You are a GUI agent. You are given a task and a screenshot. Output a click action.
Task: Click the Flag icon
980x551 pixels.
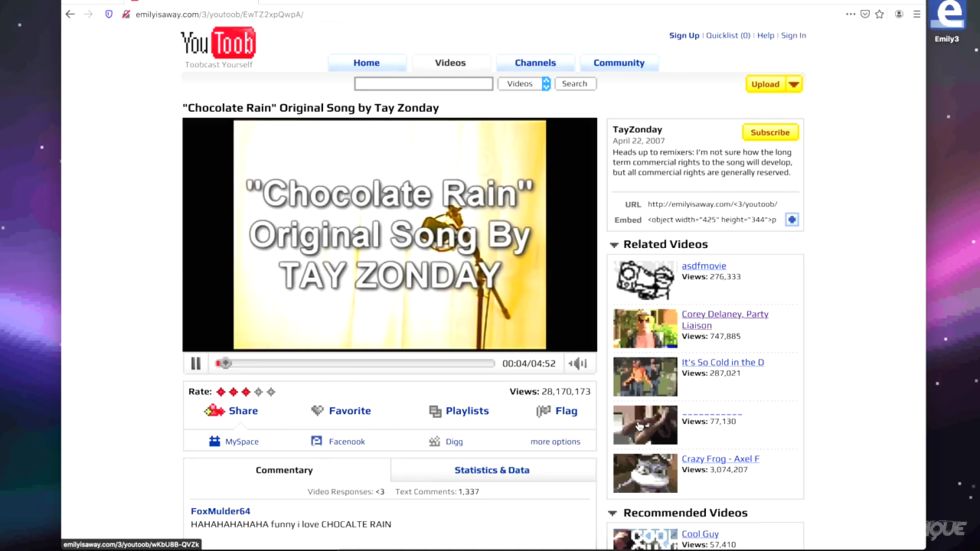click(543, 410)
